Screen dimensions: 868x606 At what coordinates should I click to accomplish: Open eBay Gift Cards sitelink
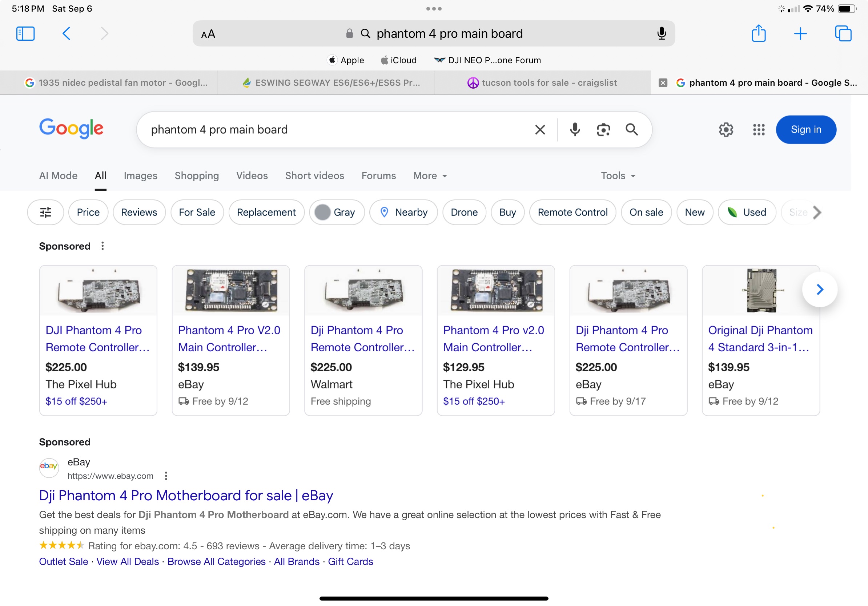pyautogui.click(x=350, y=561)
